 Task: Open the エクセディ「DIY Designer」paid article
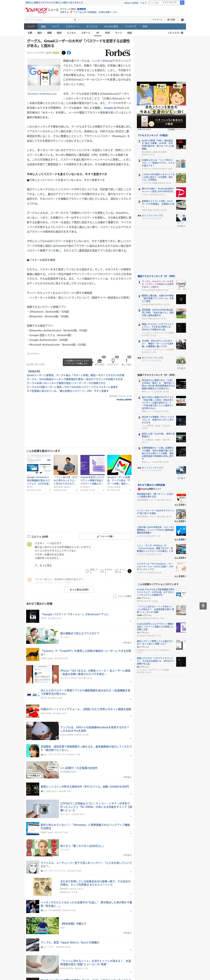[x=155, y=566]
